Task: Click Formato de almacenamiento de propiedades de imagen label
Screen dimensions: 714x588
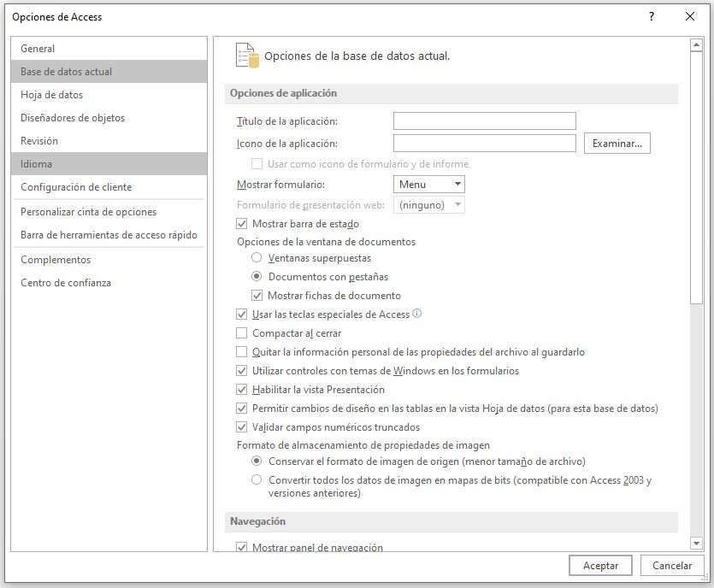Action: (x=363, y=445)
